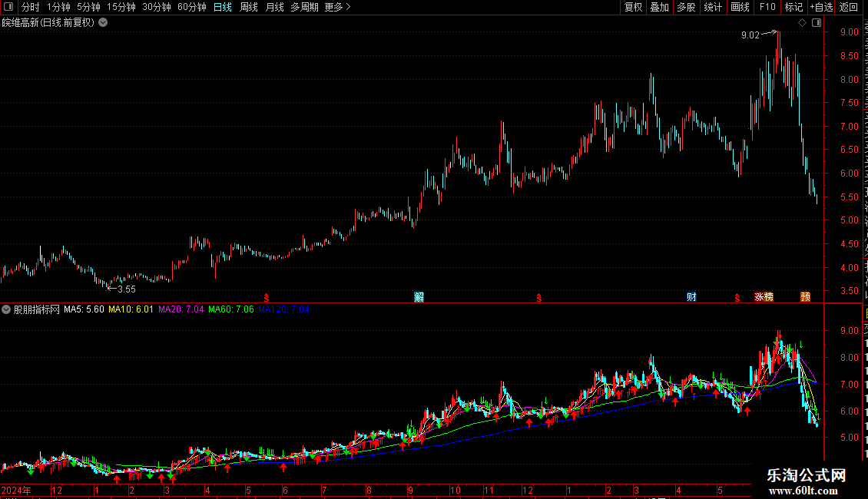Viewport: 868px width, 499px height.
Task: Click the 皖维高新(日线.前复权) chart title
Action: click(48, 23)
